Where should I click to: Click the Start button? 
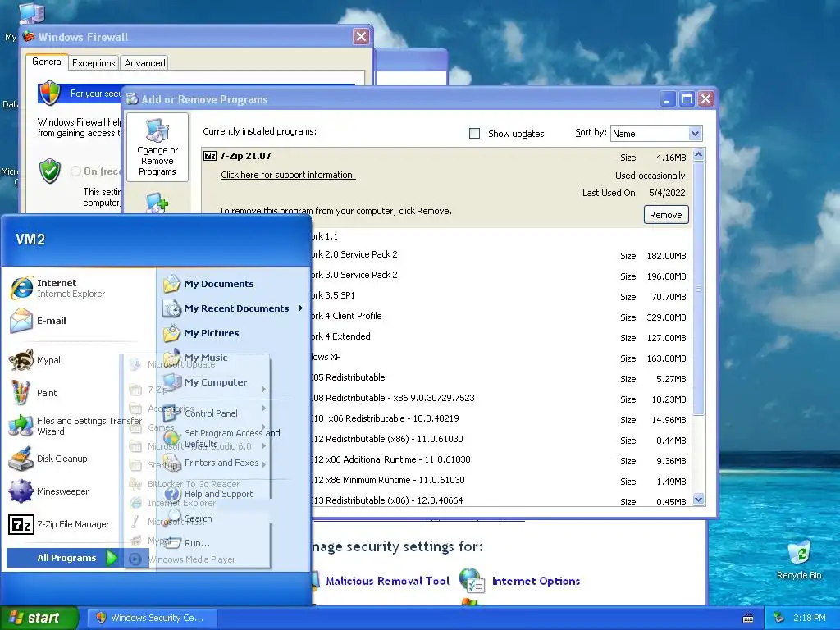39,618
